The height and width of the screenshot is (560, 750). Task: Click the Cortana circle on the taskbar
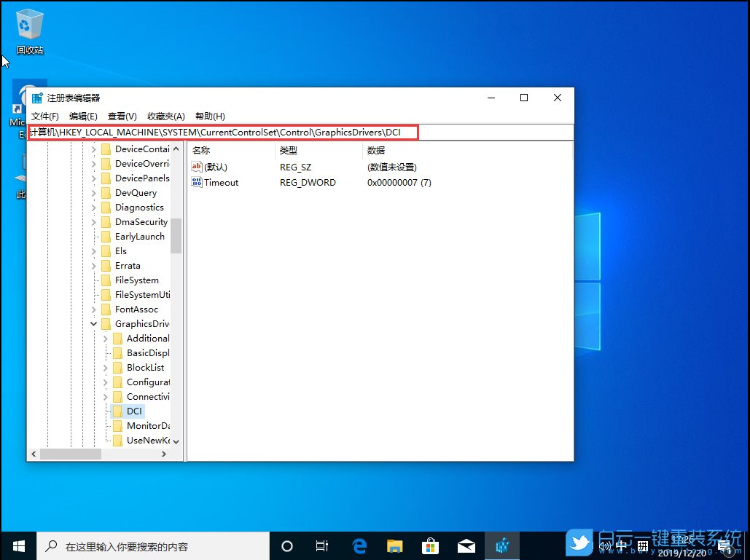tap(286, 545)
